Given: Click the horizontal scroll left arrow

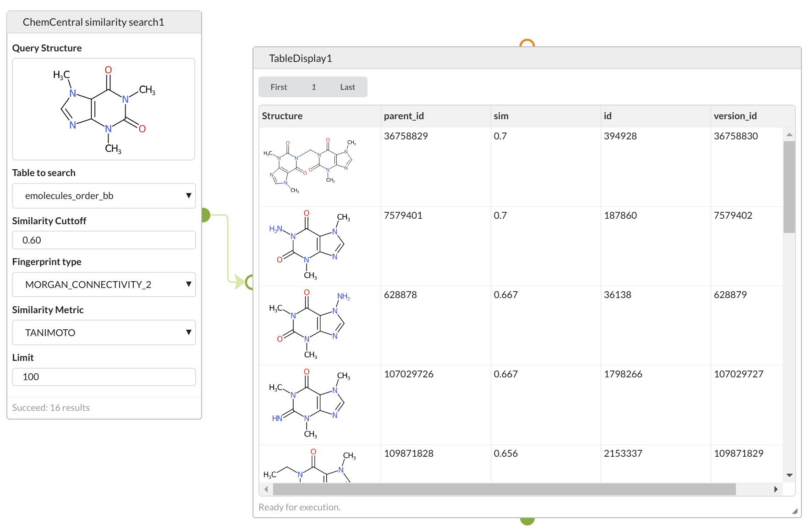Looking at the screenshot, I should pyautogui.click(x=266, y=489).
